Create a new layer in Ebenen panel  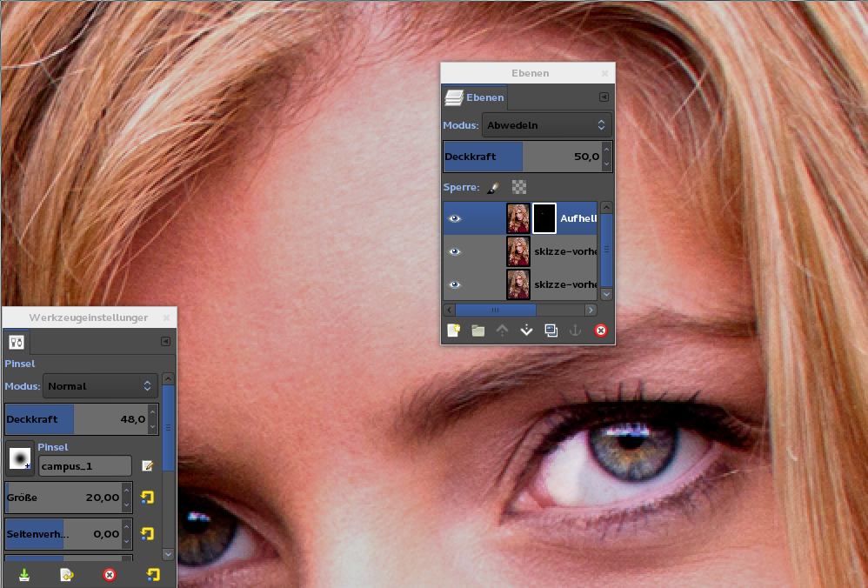coord(453,331)
